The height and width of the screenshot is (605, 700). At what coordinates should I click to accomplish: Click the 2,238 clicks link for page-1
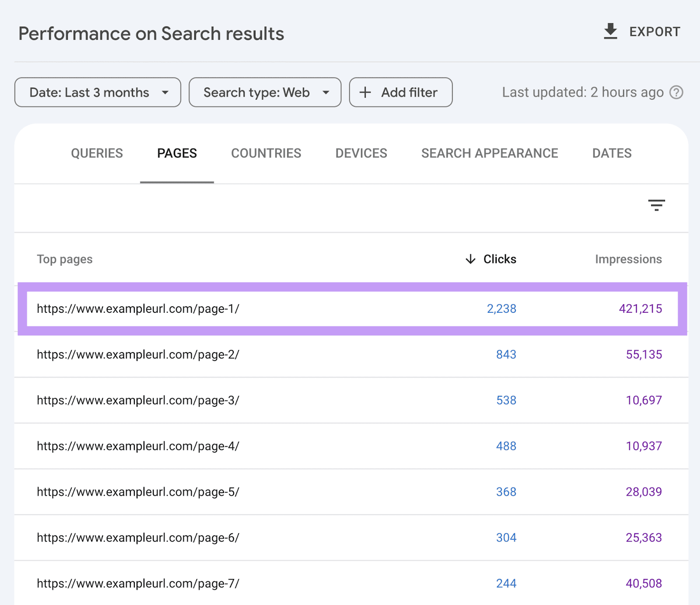(501, 308)
